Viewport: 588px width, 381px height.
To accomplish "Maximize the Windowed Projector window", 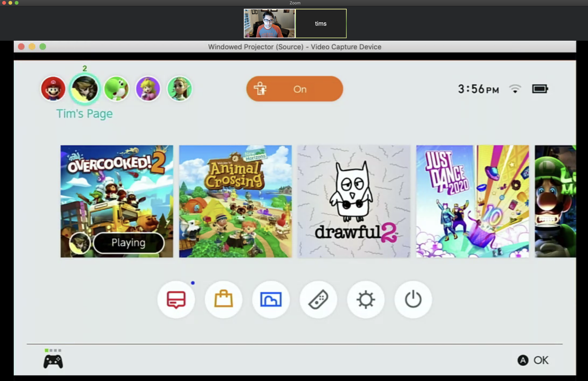I will point(43,47).
